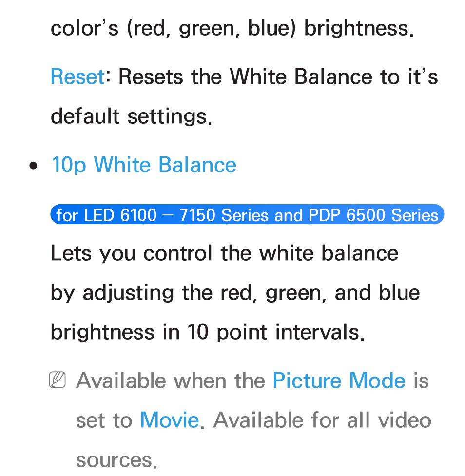Click the Available when the note text
This screenshot has width=465, height=476.
(x=171, y=381)
